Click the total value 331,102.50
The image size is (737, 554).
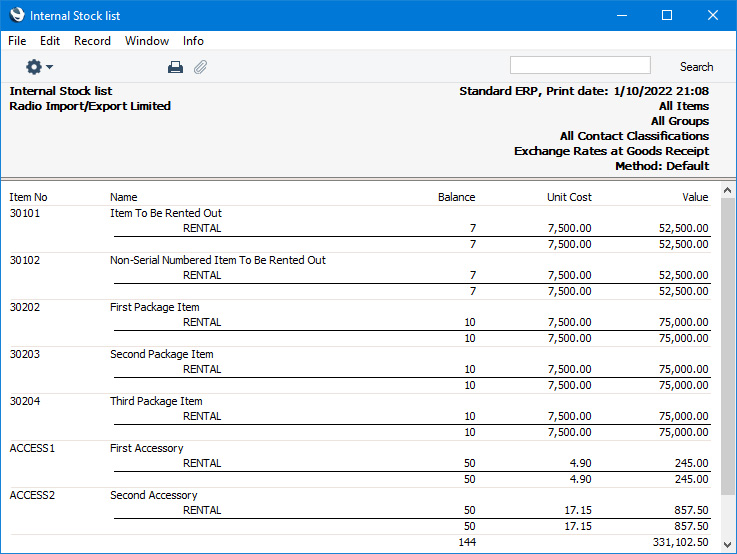coord(680,542)
